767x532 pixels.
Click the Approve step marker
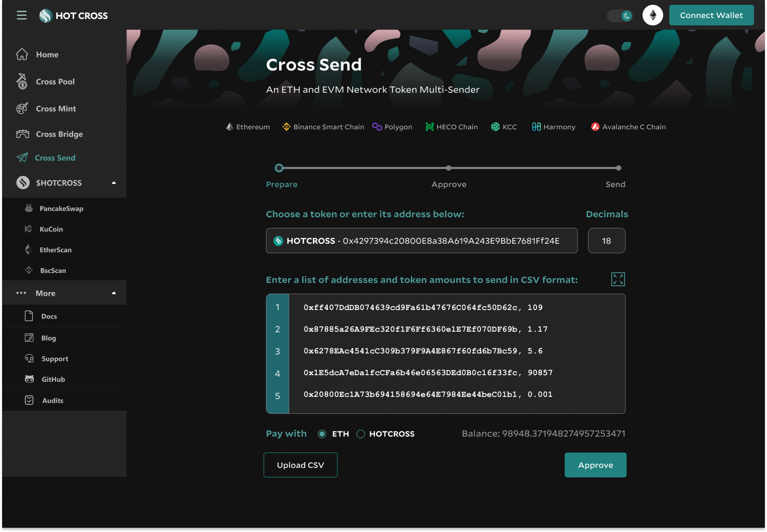click(449, 168)
